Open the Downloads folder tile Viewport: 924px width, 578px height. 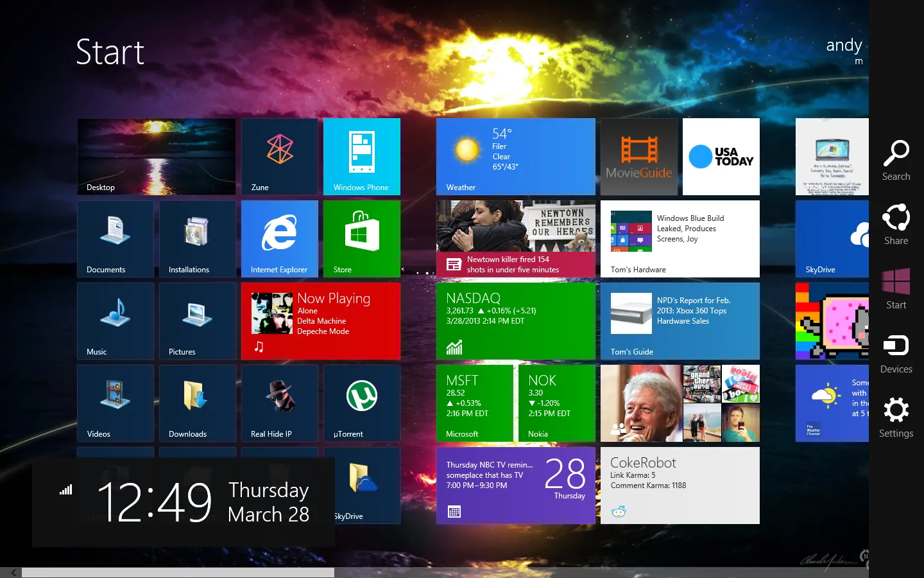pos(198,403)
